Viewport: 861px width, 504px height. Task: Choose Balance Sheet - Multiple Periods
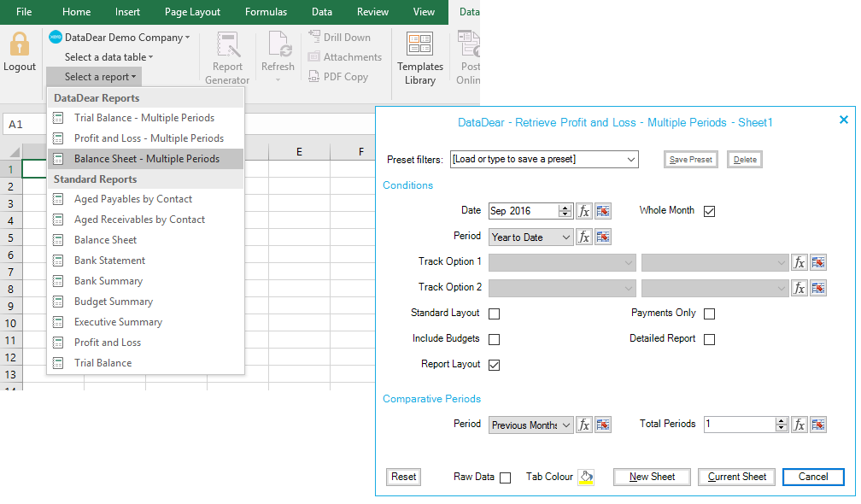point(145,159)
